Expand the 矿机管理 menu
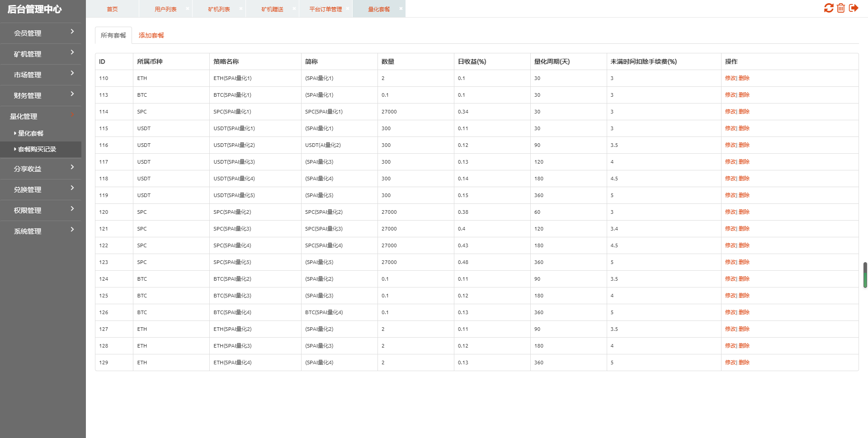Image resolution: width=868 pixels, height=438 pixels. (x=41, y=54)
